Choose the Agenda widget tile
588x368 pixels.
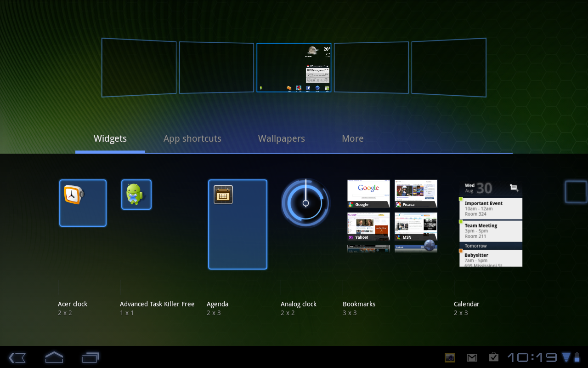(x=237, y=224)
